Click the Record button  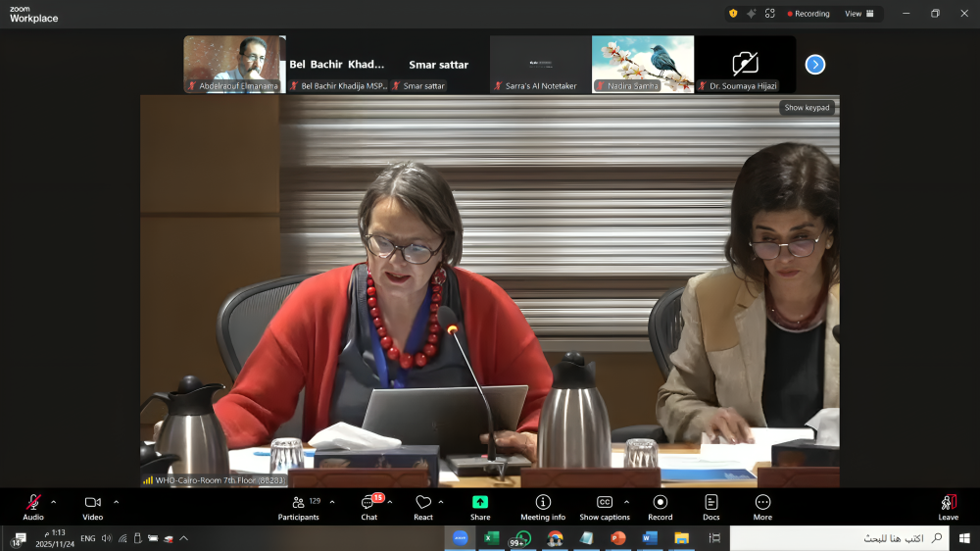point(660,507)
